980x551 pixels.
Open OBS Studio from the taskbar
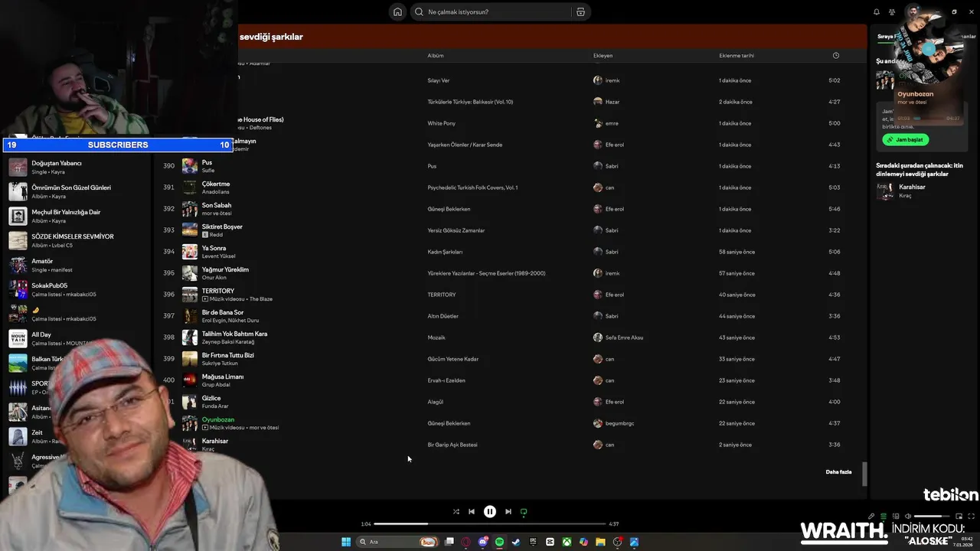(x=617, y=542)
